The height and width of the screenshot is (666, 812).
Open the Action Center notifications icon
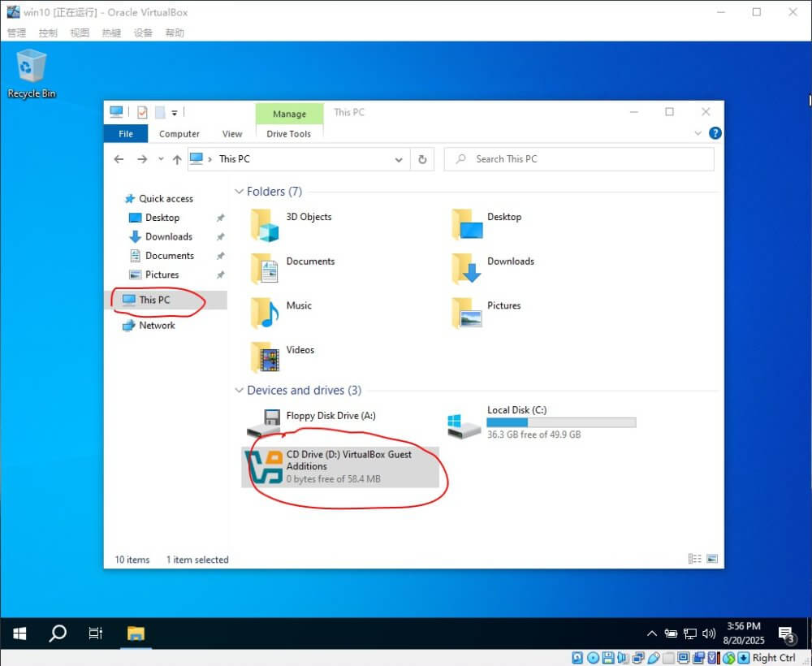tap(787, 634)
